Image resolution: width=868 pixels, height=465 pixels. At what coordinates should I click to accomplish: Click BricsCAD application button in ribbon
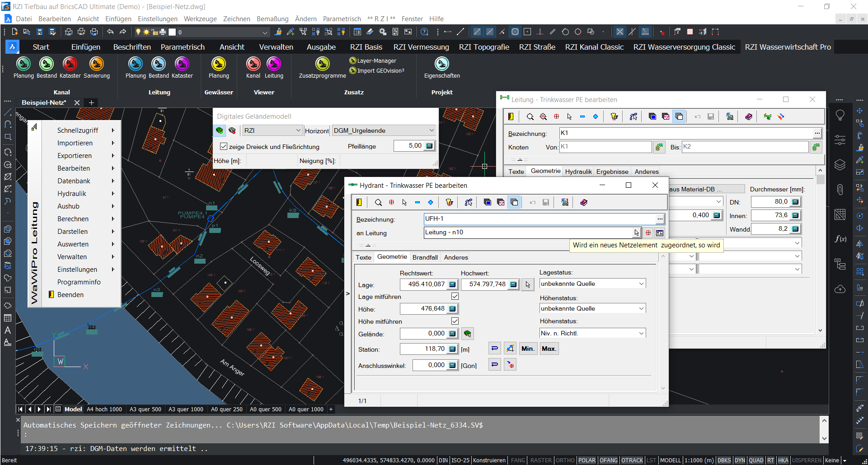pyautogui.click(x=12, y=46)
